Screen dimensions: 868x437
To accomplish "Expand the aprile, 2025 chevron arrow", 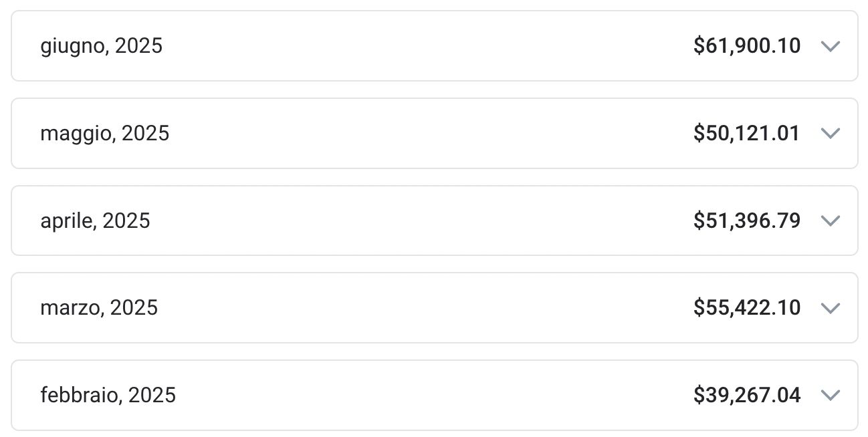I will tap(830, 221).
